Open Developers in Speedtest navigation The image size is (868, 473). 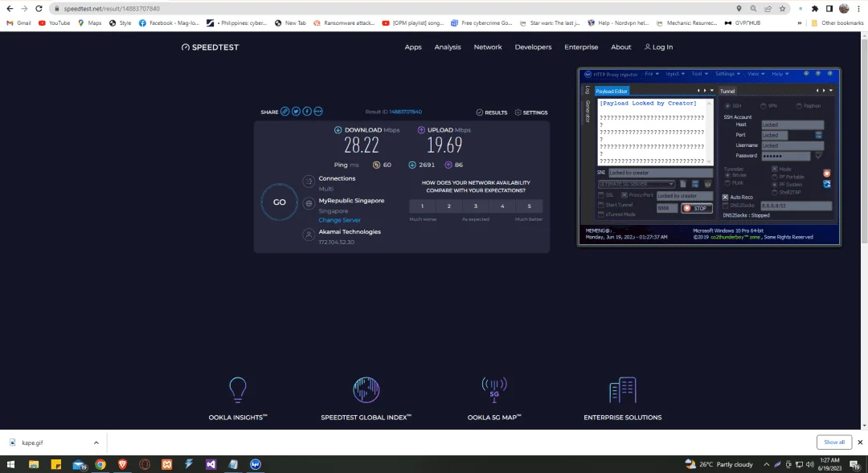(533, 47)
